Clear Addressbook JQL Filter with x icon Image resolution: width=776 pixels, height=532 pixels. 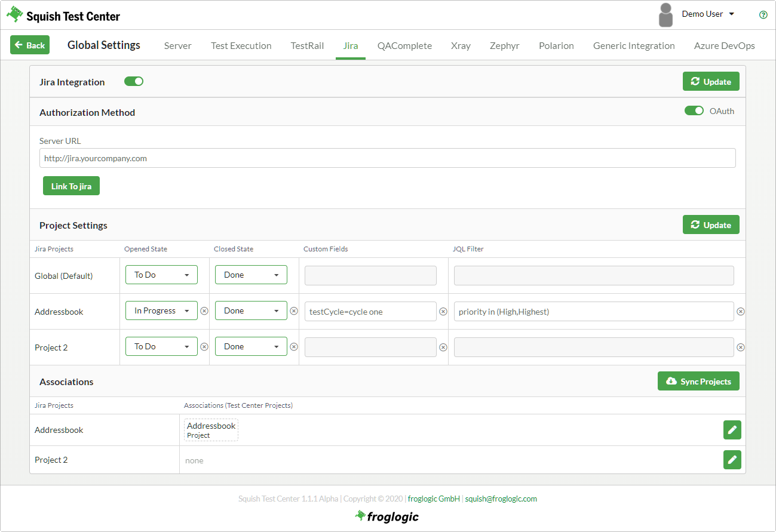tap(741, 311)
